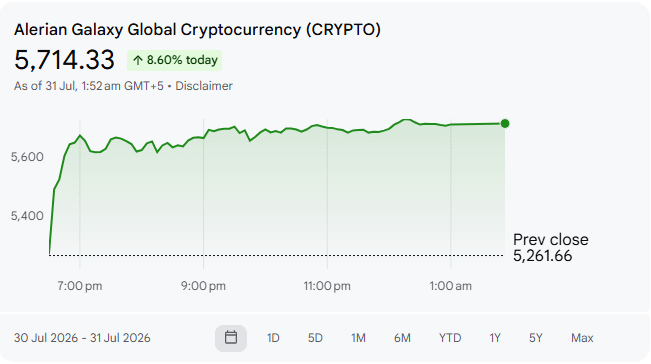The height and width of the screenshot is (364, 651).
Task: Click the Prev close 5,261.66 label
Action: (551, 248)
